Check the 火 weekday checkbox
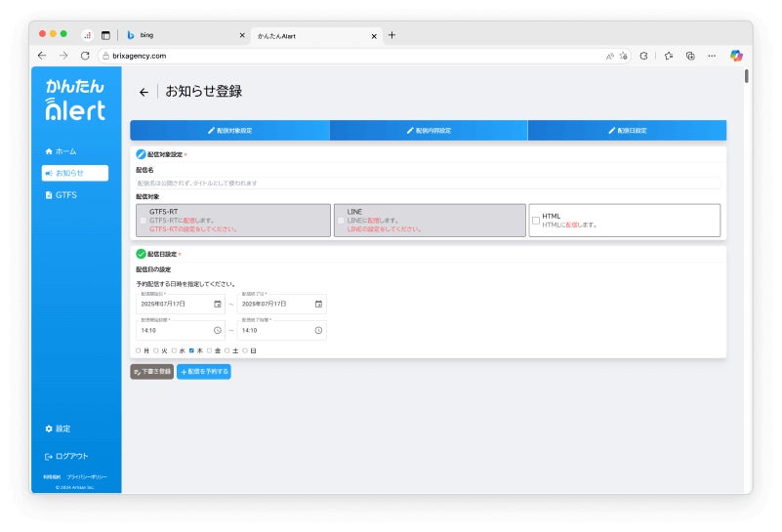 (x=156, y=351)
